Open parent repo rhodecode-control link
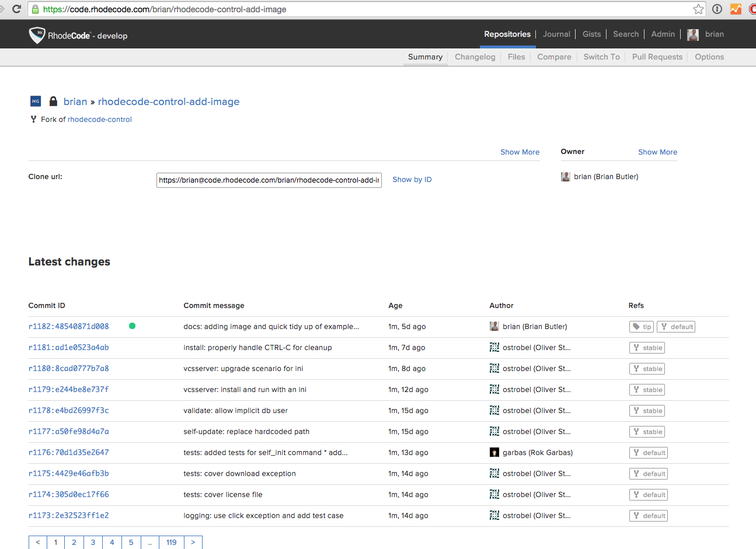The width and height of the screenshot is (756, 549). tap(100, 120)
